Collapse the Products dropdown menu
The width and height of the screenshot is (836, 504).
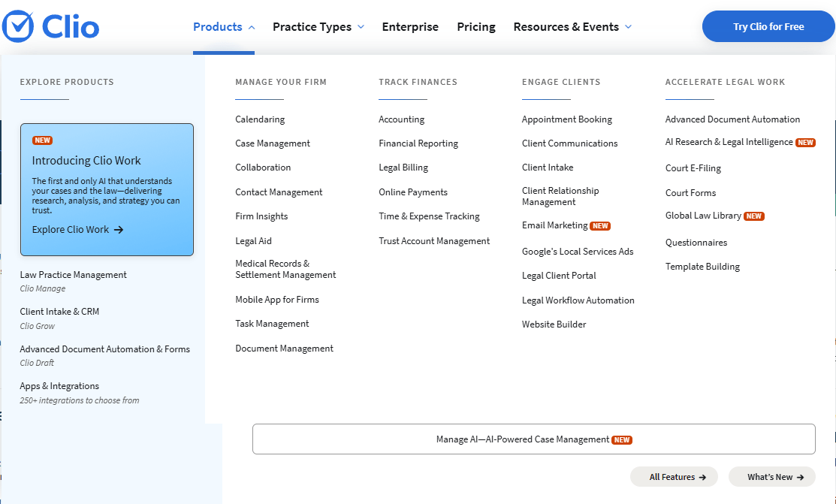tap(224, 27)
